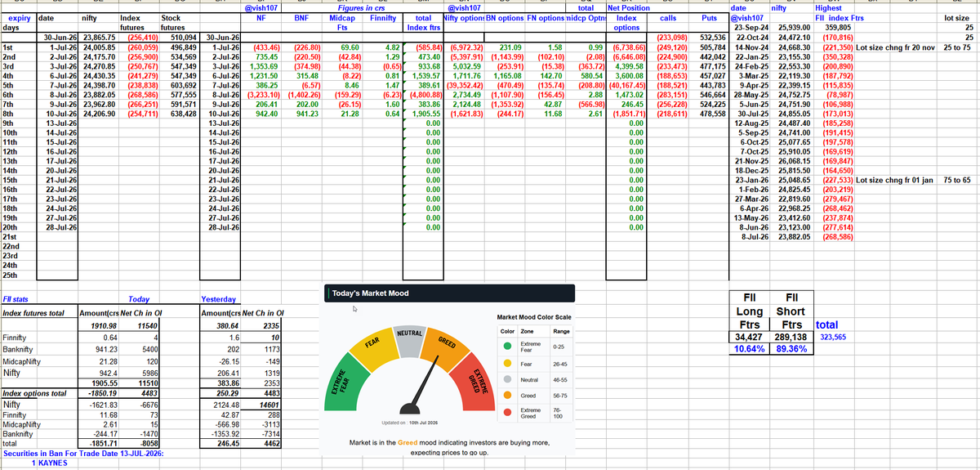Select the '1 KAYNES' ban entry
Screen dimensions: 980x470
[50, 463]
